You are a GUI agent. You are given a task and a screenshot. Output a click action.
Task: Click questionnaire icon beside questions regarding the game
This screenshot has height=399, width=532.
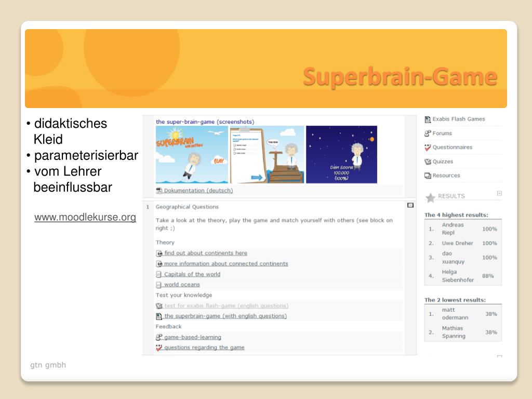tap(159, 348)
